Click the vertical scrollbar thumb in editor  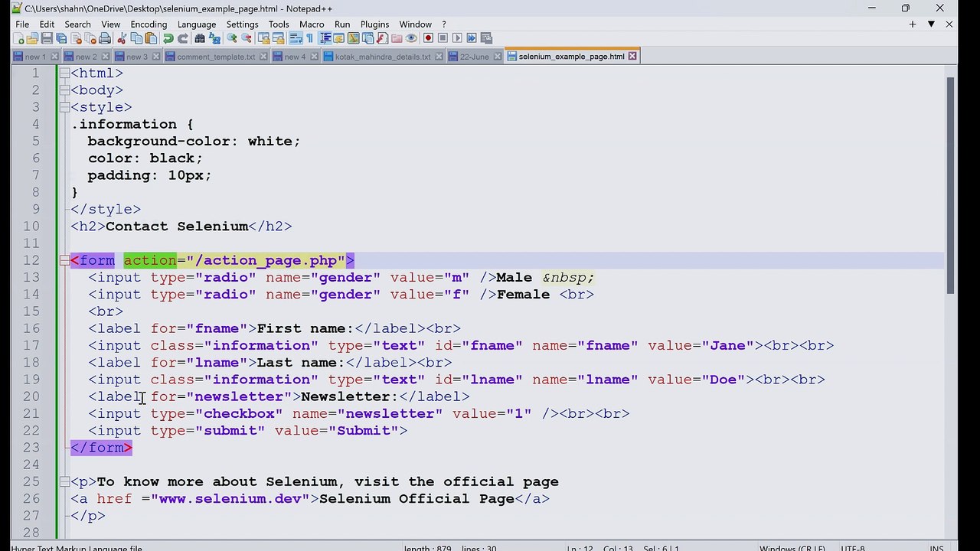pyautogui.click(x=951, y=185)
